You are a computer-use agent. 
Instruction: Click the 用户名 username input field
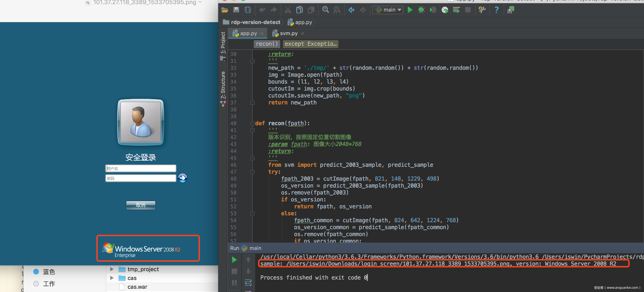(141, 168)
